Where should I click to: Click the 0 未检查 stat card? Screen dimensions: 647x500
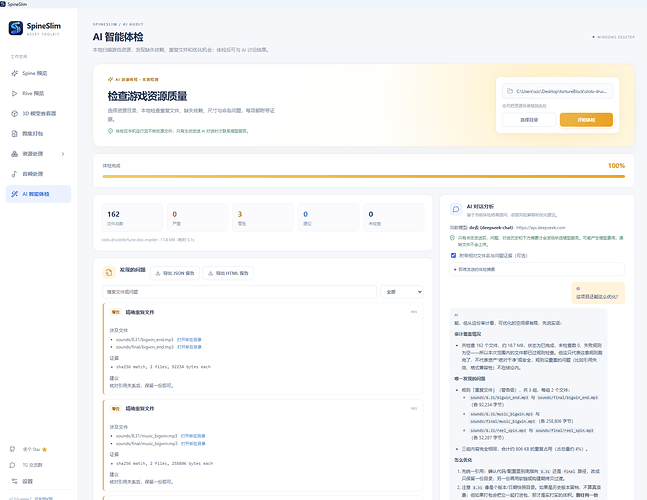click(394, 217)
